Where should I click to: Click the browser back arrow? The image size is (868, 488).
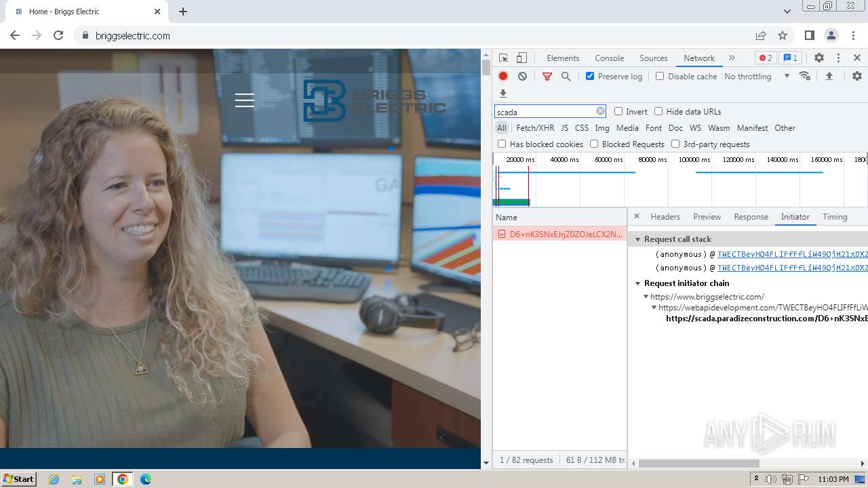pyautogui.click(x=15, y=35)
